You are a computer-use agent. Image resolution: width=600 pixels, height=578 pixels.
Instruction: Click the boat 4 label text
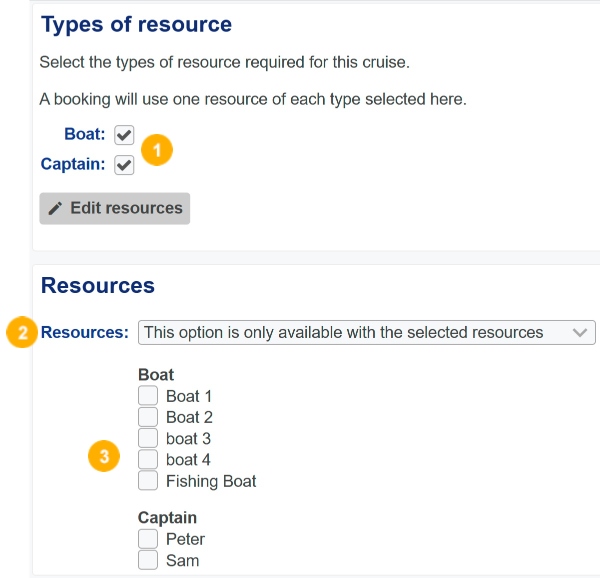coord(188,460)
